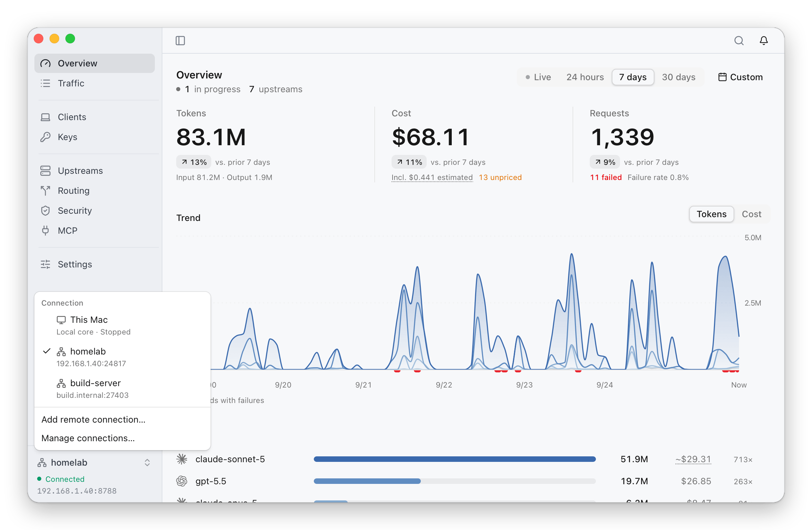Click the up arrow icon in Tokens 13% badge

pyautogui.click(x=184, y=162)
